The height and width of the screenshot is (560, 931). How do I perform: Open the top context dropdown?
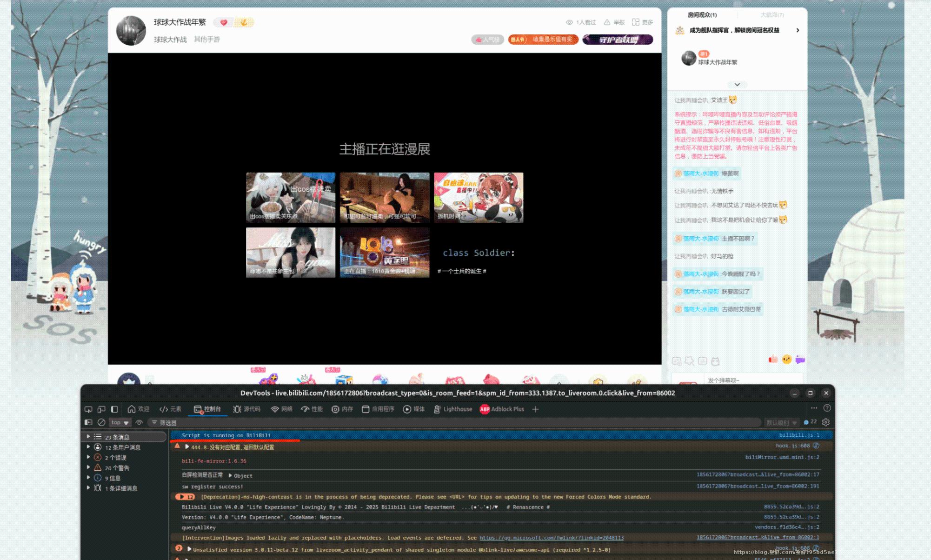[x=120, y=422]
